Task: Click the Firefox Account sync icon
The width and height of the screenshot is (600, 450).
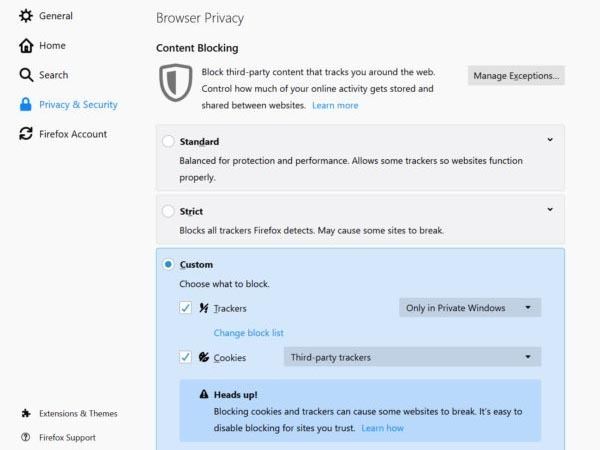Action: [x=26, y=134]
